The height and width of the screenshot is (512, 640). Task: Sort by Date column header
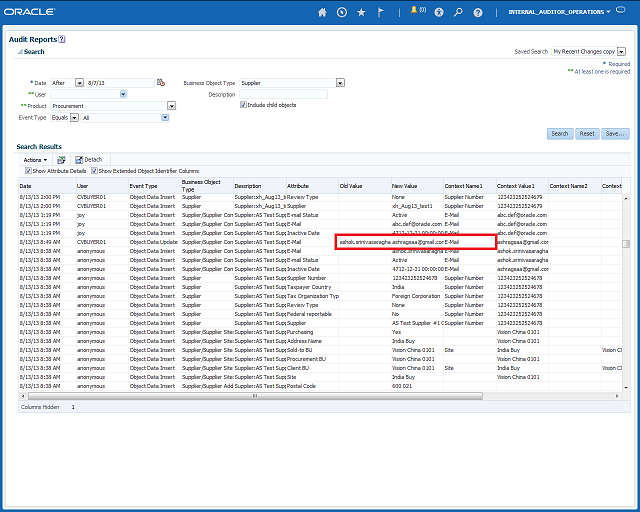pos(47,186)
